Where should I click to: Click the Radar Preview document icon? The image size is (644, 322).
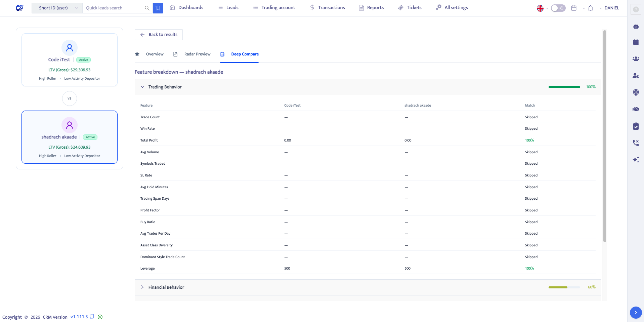tap(175, 54)
